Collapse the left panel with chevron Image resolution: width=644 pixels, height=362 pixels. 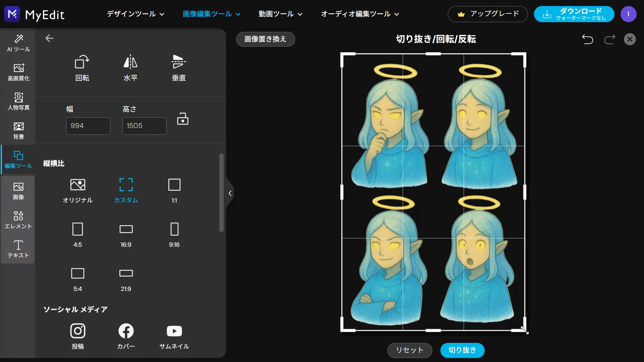230,193
